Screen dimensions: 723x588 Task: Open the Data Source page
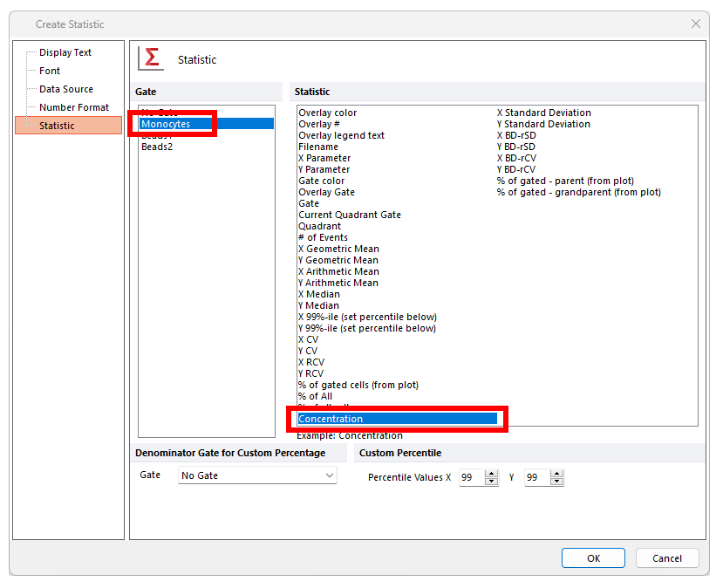(66, 89)
